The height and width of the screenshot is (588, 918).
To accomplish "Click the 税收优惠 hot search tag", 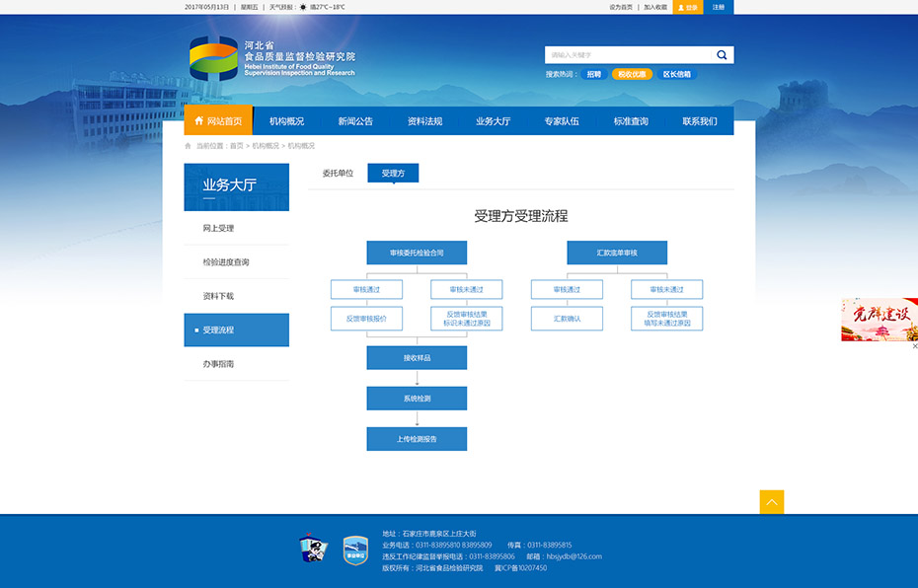I will pyautogui.click(x=632, y=74).
